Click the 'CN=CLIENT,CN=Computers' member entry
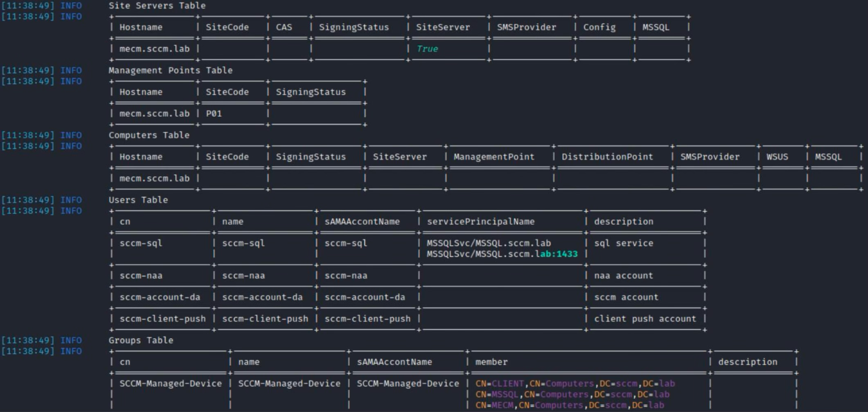The height and width of the screenshot is (412, 868). [575, 384]
